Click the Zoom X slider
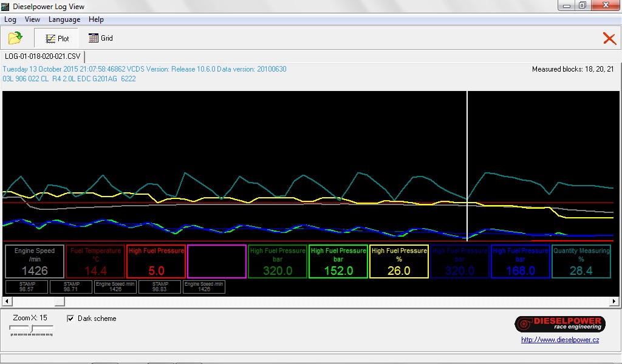Screen dimensions: 622x364 pos(32,329)
